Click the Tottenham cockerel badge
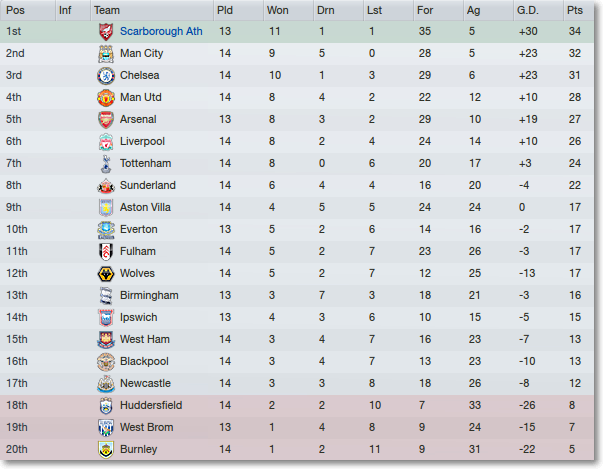The image size is (603, 469). [x=106, y=163]
